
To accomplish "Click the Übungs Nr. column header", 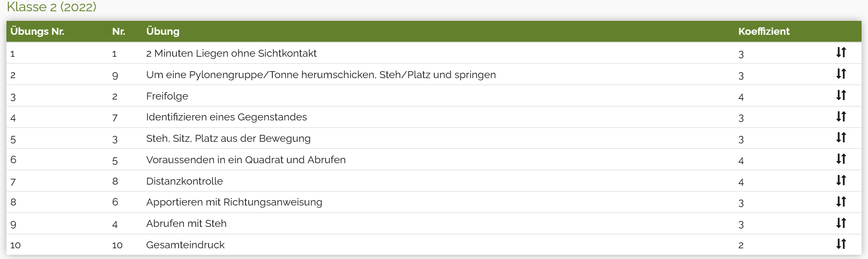I will point(37,32).
